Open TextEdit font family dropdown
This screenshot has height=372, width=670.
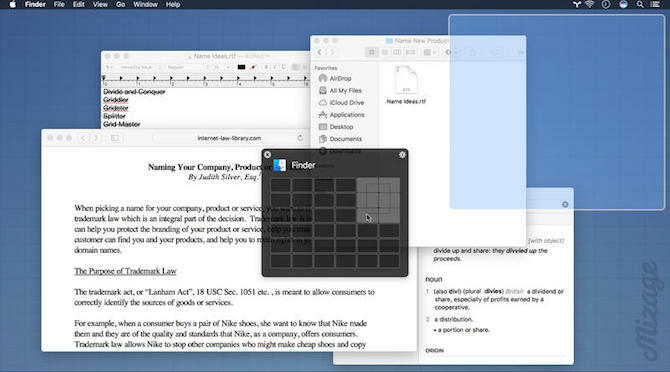139,67
